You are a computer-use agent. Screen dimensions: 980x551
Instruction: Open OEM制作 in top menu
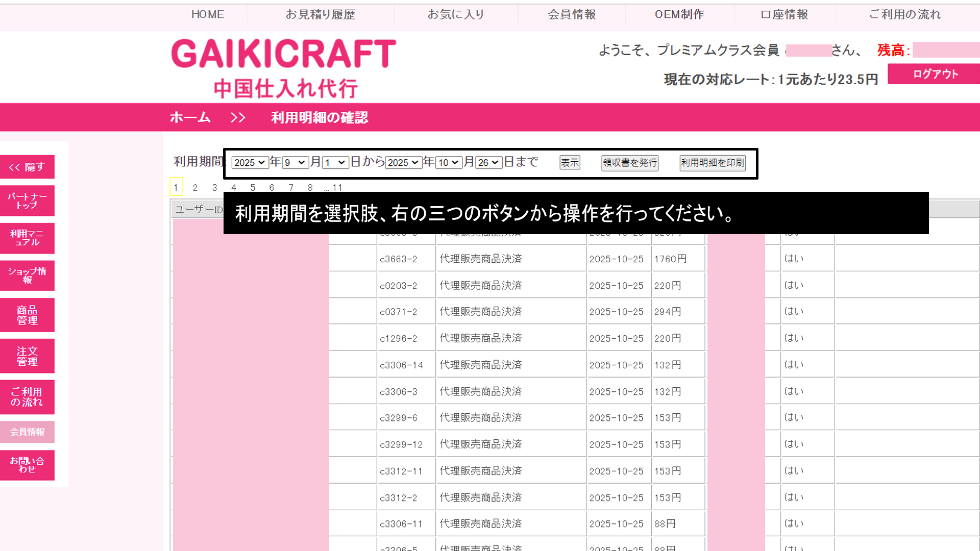pyautogui.click(x=679, y=14)
